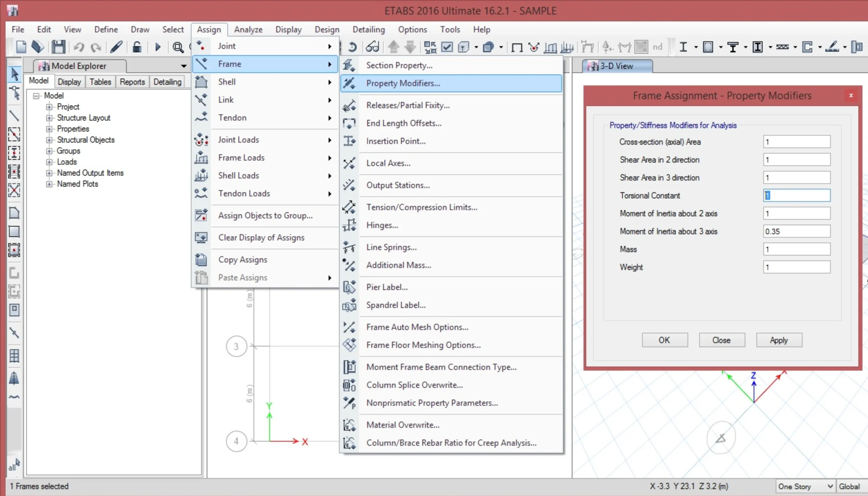This screenshot has width=868, height=496.
Task: Click the Undo arrow icon
Action: (79, 47)
